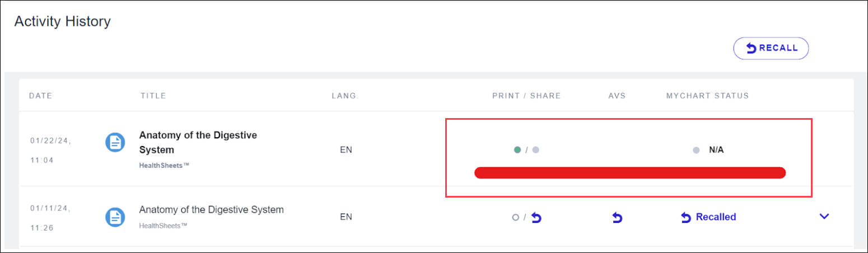The height and width of the screenshot is (253, 868).
Task: Select the TITLE column header
Action: click(153, 96)
